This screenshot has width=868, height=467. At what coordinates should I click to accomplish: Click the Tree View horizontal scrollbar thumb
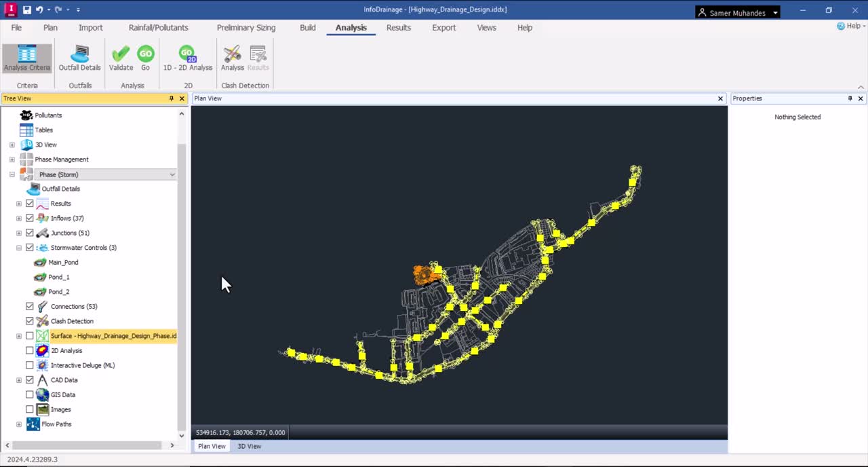[85, 445]
